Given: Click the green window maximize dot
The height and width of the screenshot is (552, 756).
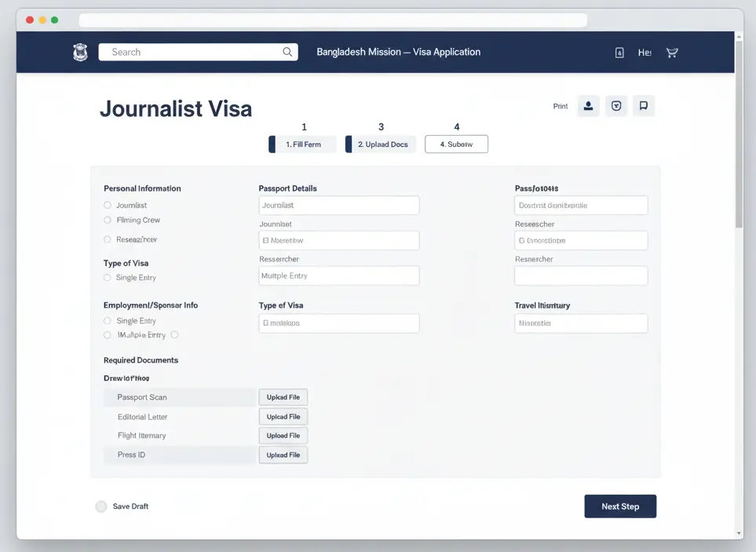Looking at the screenshot, I should [54, 20].
